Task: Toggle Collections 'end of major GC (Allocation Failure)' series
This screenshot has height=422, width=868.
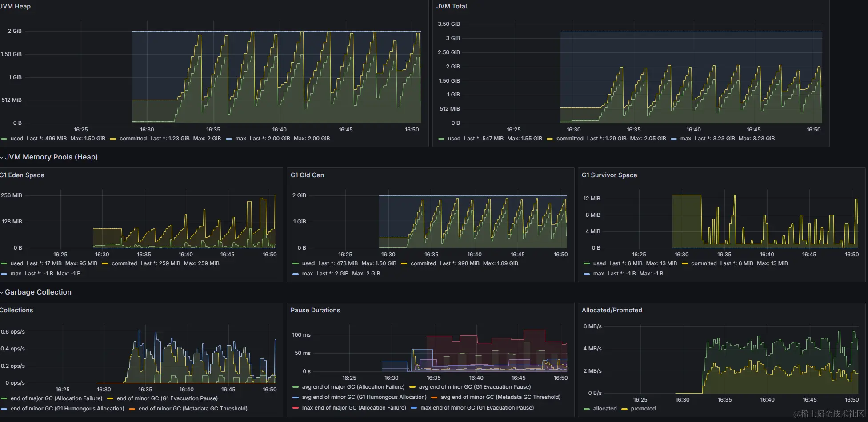Action: click(56, 398)
